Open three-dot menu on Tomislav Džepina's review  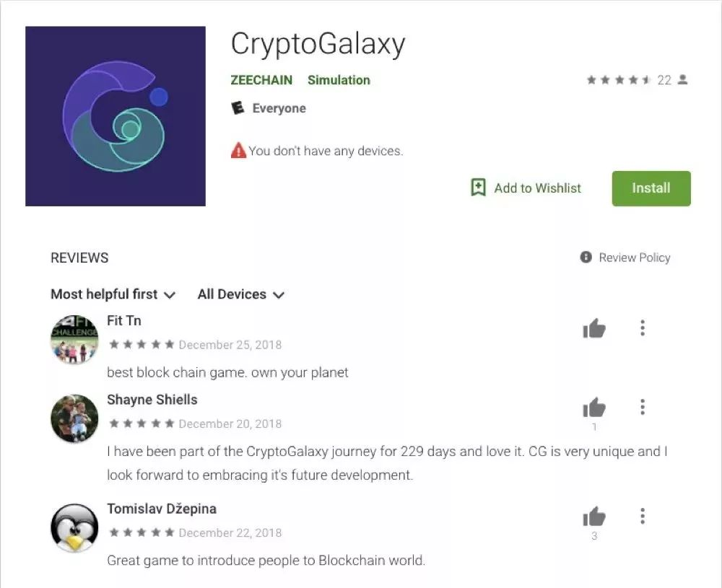pos(643,517)
